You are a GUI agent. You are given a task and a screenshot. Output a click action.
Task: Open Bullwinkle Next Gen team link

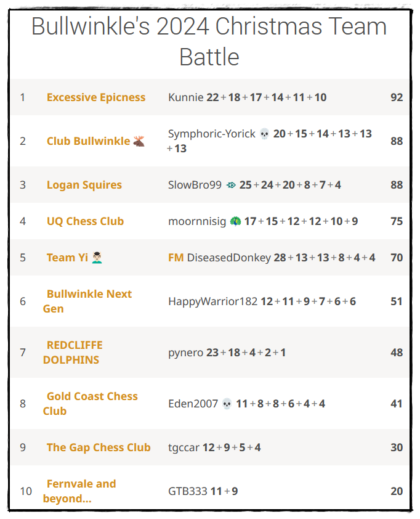[87, 301]
